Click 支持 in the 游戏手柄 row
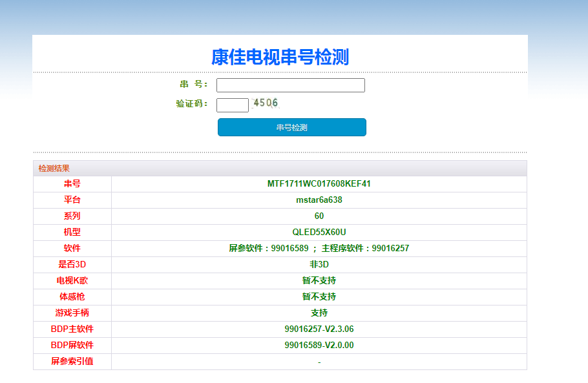Screen dimensions: 588x383 (x=319, y=313)
